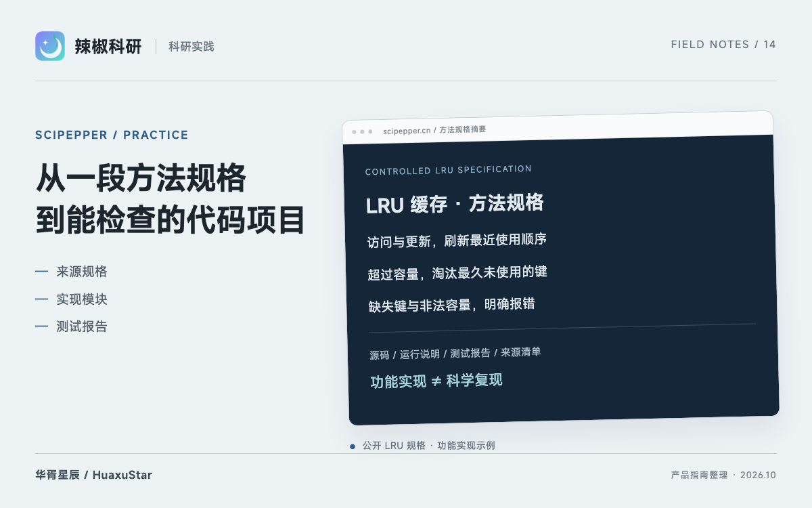Click the 辣椒科研 brand name

[108, 46]
